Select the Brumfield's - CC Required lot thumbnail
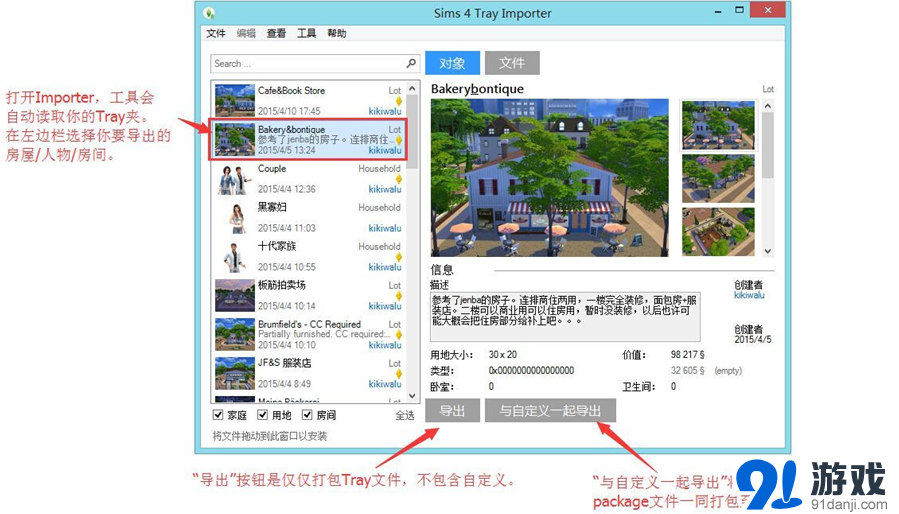Viewport: 899px width, 514px height. click(x=235, y=334)
